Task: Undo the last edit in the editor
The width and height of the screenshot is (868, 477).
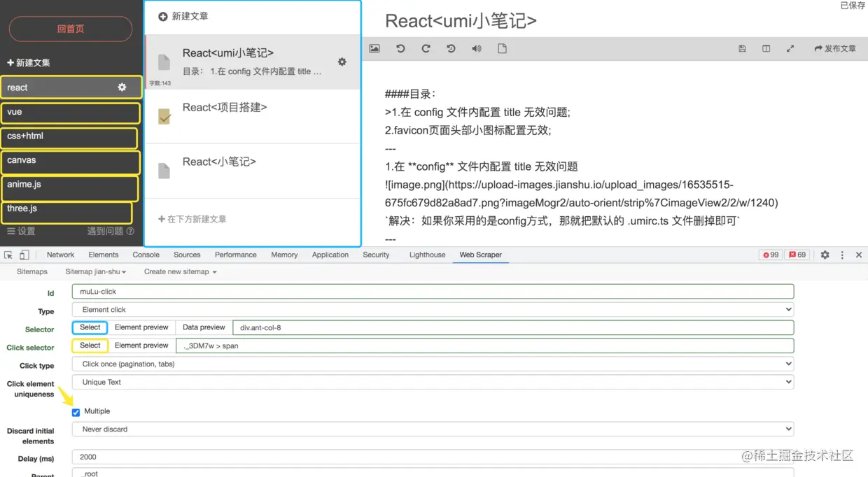Action: tap(400, 49)
